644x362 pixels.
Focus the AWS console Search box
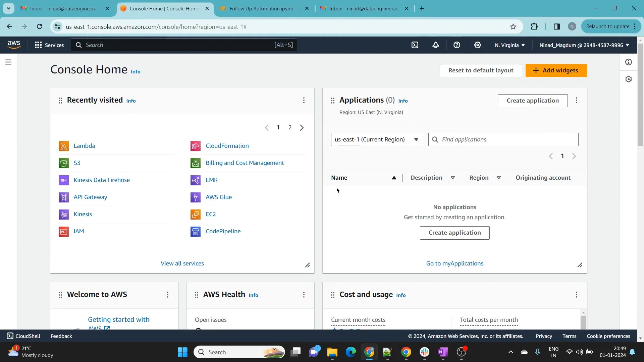click(x=184, y=45)
